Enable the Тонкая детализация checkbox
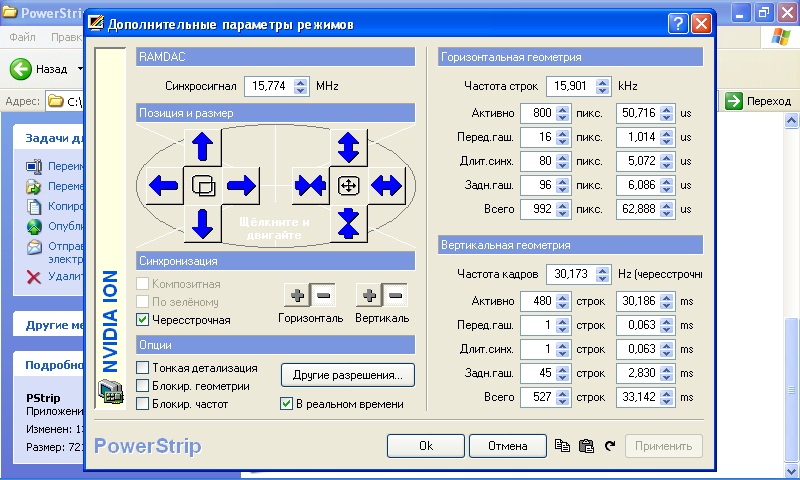This screenshot has height=480, width=800. 143,368
